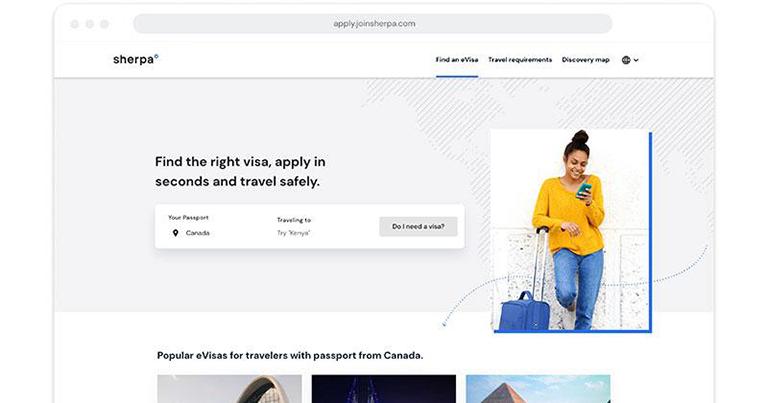Click the Popular eVisas for travelers heading

click(x=290, y=356)
